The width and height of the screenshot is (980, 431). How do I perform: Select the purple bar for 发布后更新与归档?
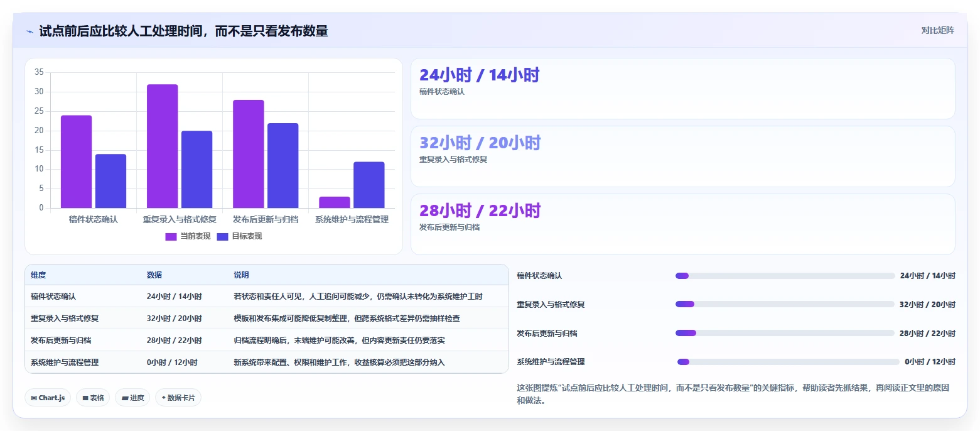click(248, 154)
